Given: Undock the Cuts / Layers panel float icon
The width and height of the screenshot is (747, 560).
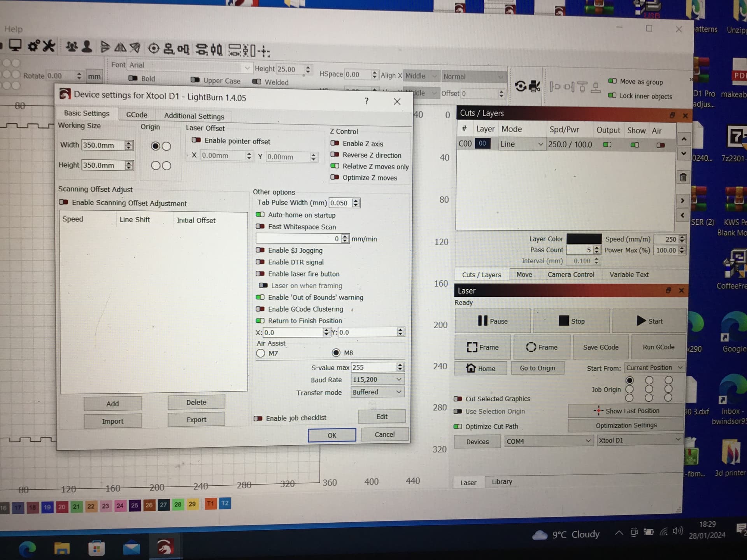Looking at the screenshot, I should point(672,115).
